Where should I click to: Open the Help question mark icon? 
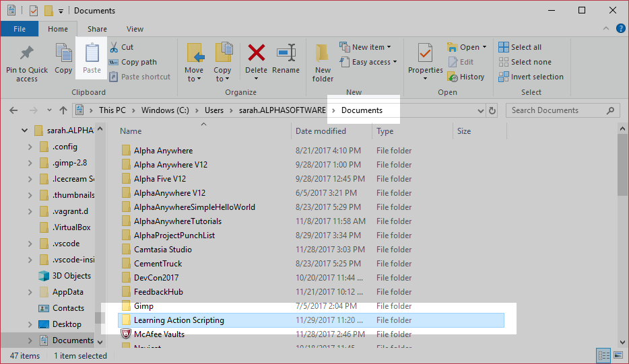tap(620, 28)
